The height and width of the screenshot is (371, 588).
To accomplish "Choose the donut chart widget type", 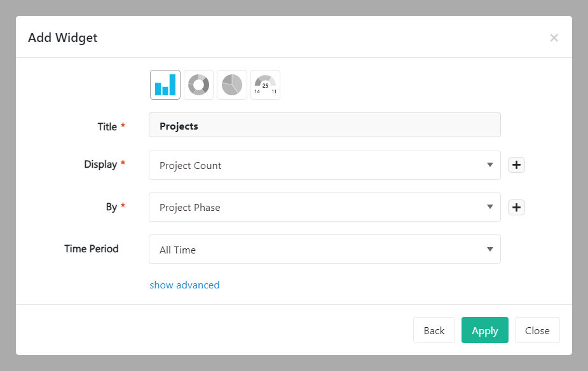I will [198, 84].
